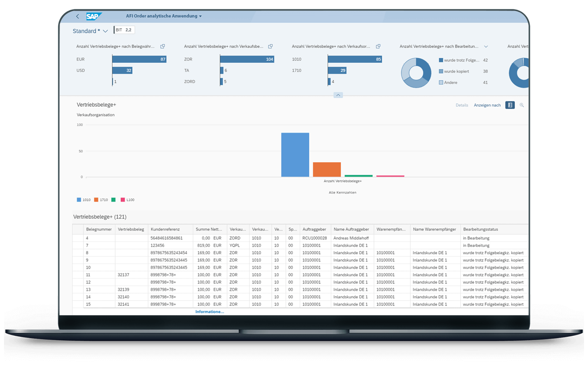
Task: Click the Vertriebsbeleg column header
Action: tap(131, 229)
